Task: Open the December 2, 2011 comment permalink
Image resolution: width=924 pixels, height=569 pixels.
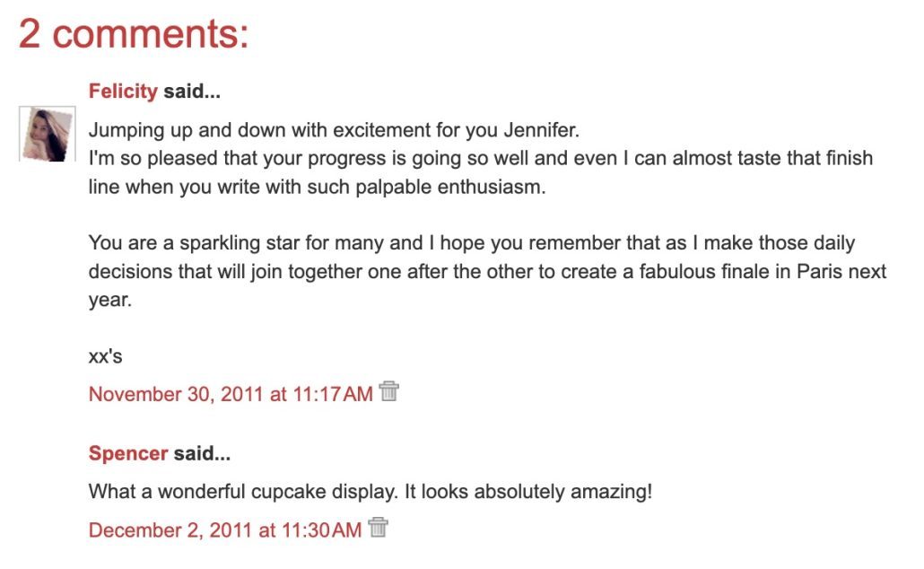Action: tap(225, 530)
